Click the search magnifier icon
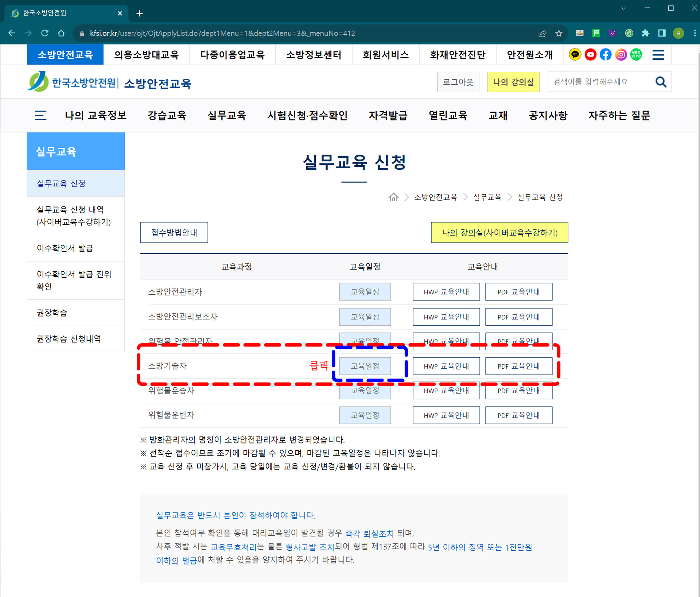This screenshot has height=597, width=700. 661,82
